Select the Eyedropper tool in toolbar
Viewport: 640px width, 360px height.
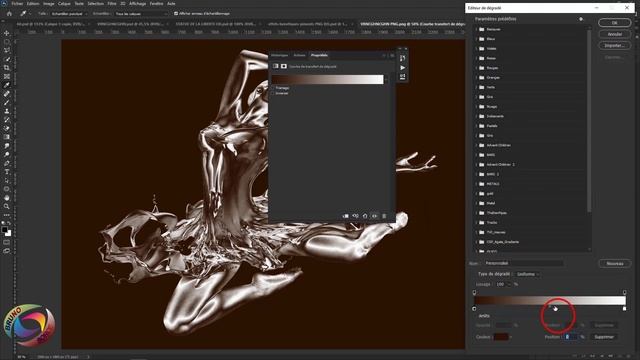coord(7,85)
